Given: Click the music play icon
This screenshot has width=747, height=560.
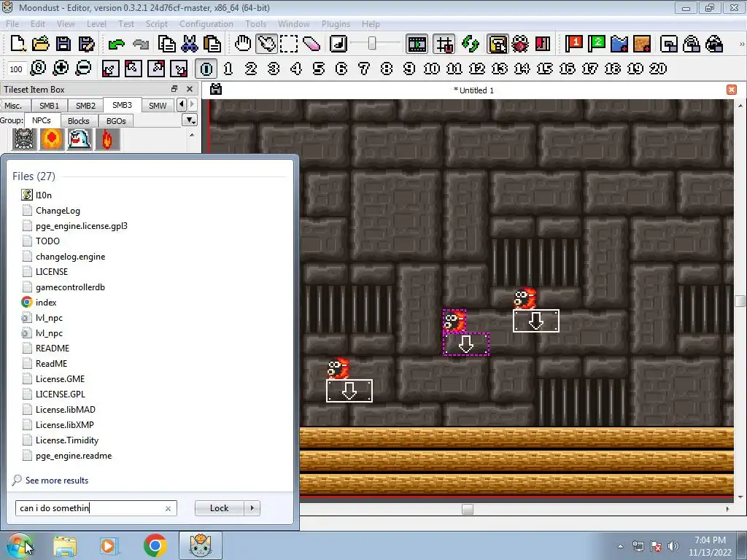Looking at the screenshot, I should coord(338,44).
